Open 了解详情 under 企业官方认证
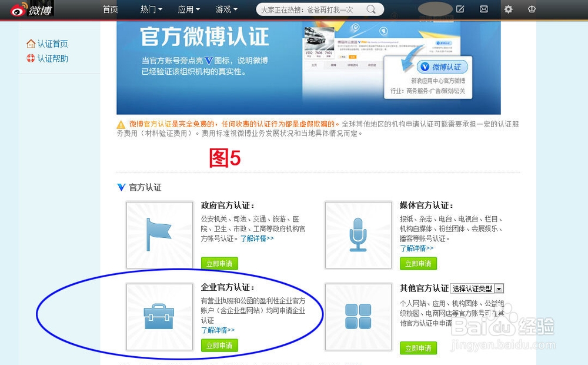588x365 pixels. 218,330
